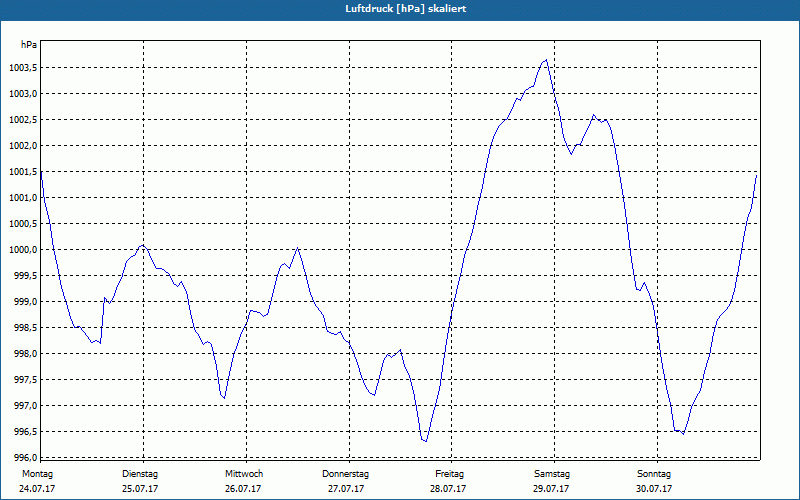The width and height of the screenshot is (800, 500).
Task: Click the 1000,0 y-axis label
Action: click(23, 250)
